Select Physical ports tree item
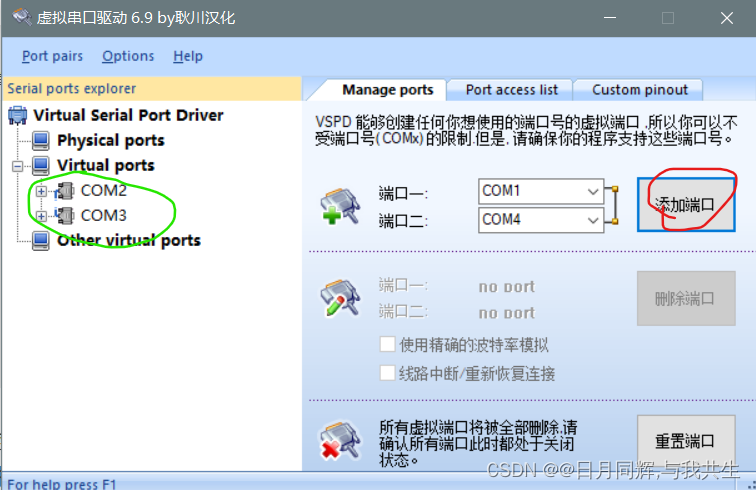This screenshot has height=490, width=756. 111,140
